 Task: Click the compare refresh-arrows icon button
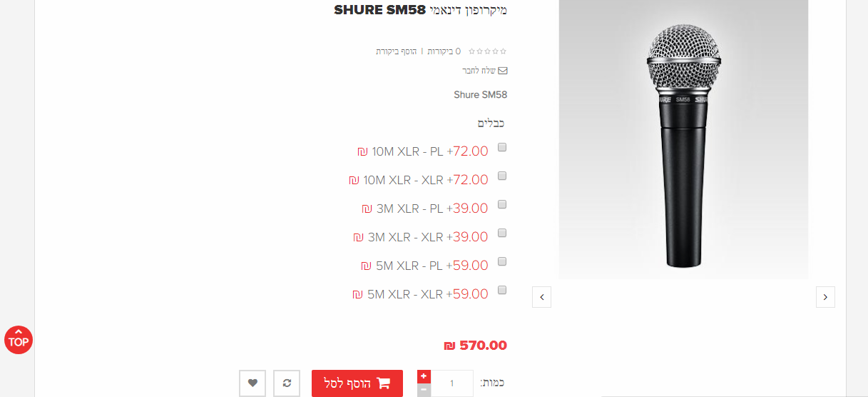pyautogui.click(x=287, y=383)
